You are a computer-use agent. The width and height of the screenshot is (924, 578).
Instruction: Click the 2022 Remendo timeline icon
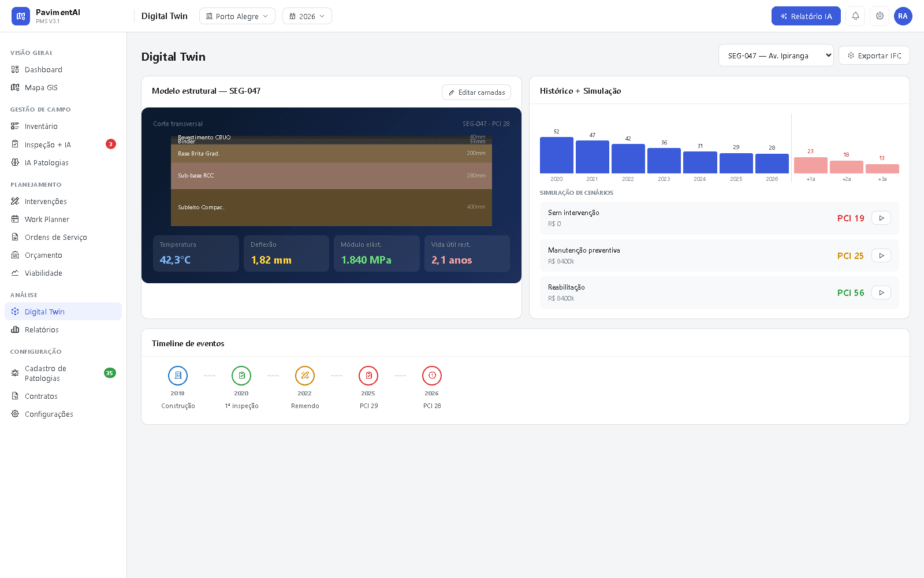(305, 376)
